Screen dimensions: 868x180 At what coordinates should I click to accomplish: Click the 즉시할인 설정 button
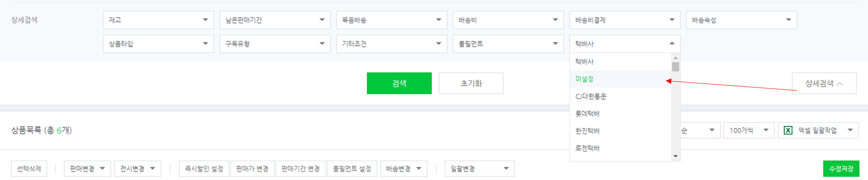pos(204,168)
